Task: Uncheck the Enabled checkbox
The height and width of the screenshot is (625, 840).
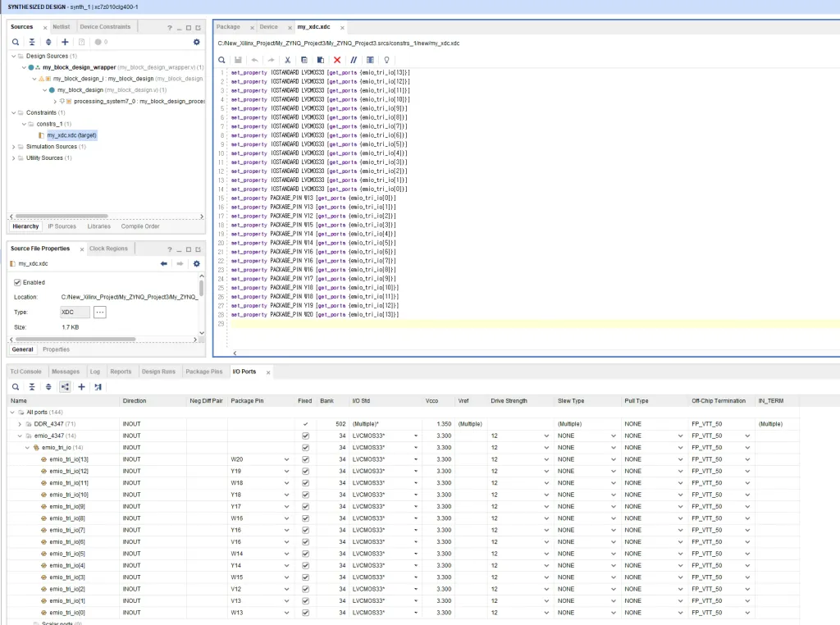Action: coord(17,282)
